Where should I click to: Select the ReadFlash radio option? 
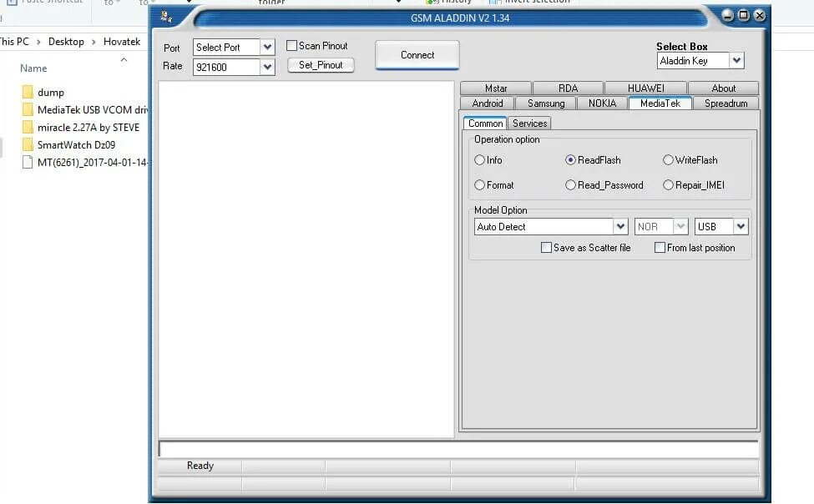[x=570, y=160]
